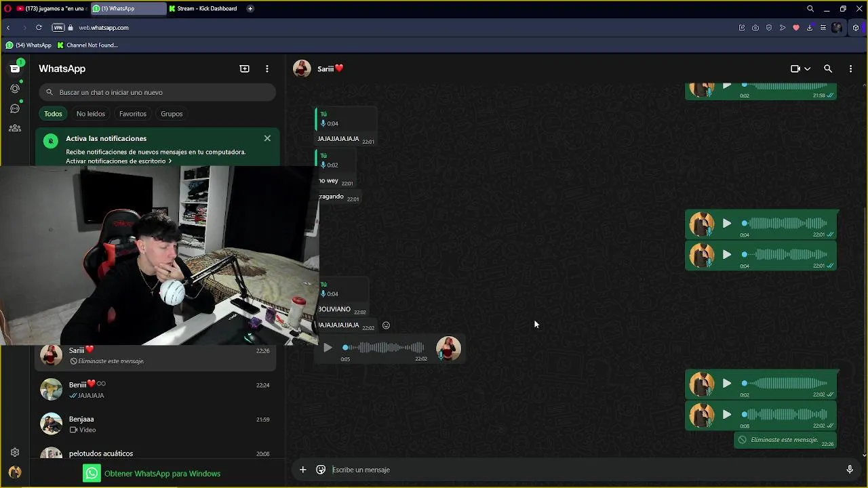Open the Benjaaa chat in the list
This screenshot has height=488, width=868.
point(156,424)
